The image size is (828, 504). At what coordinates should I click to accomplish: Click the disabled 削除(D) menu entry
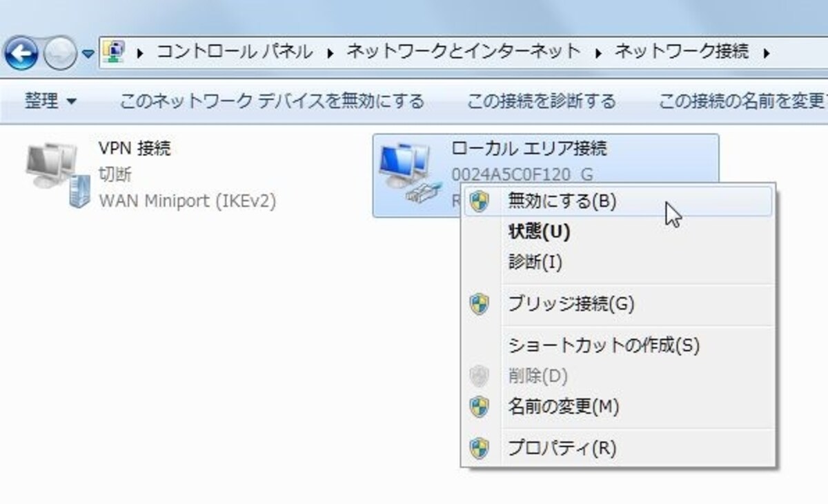[x=618, y=376]
